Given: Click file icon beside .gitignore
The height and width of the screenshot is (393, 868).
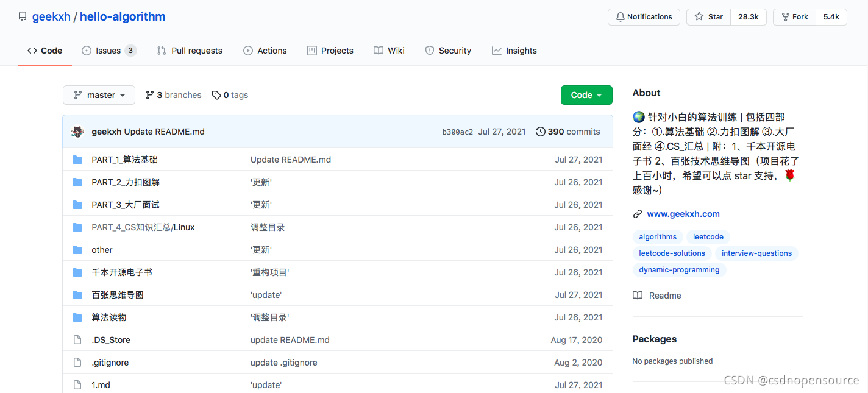Looking at the screenshot, I should [77, 363].
